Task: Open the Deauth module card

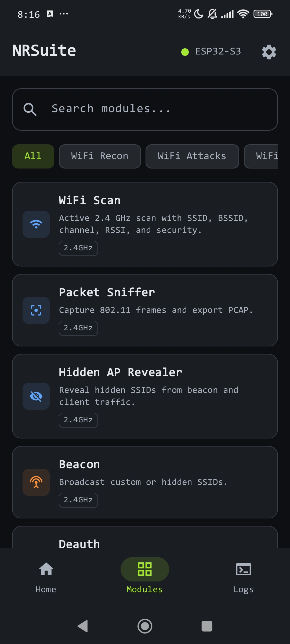Action: [145, 537]
